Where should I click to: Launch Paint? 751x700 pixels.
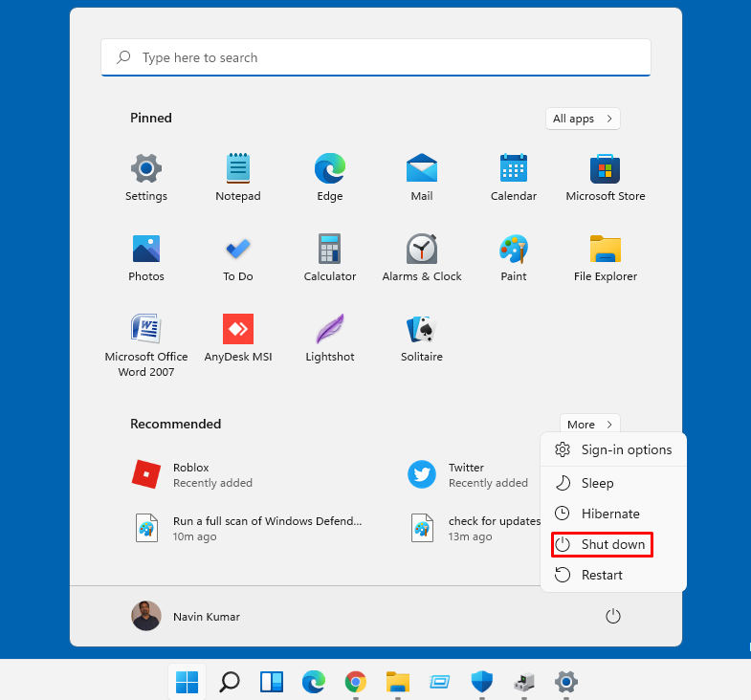coord(514,257)
